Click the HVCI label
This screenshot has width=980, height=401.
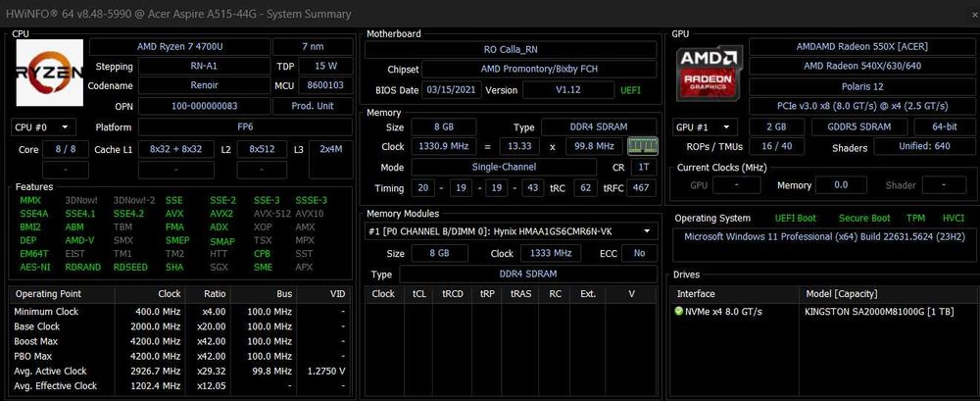954,219
